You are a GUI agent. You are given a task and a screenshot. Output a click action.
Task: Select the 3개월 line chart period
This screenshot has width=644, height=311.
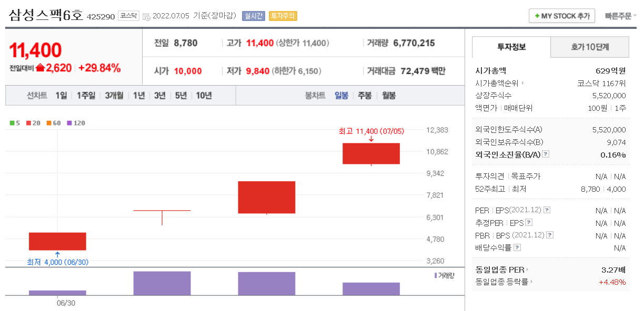[x=114, y=95]
